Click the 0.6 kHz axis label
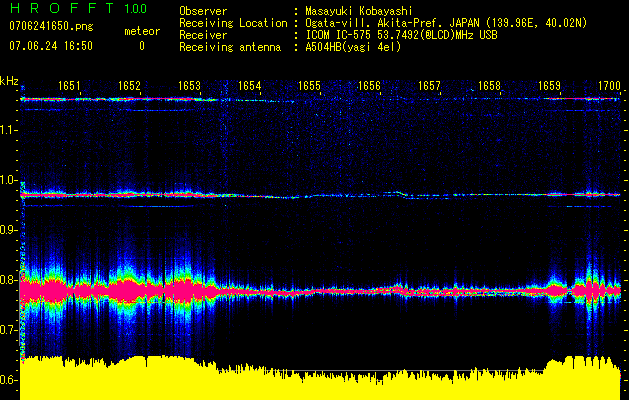Image resolution: width=629 pixels, height=400 pixels. coord(9,380)
